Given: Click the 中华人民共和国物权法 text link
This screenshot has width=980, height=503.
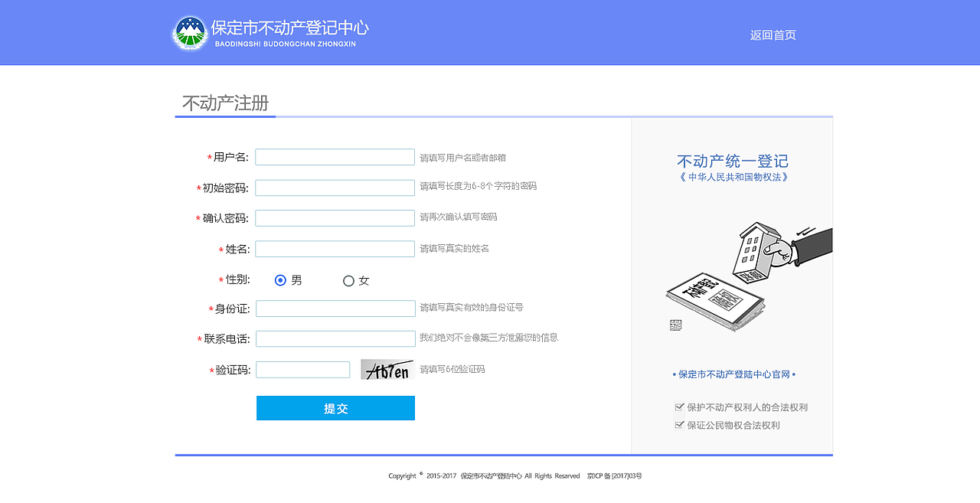Looking at the screenshot, I should [733, 176].
